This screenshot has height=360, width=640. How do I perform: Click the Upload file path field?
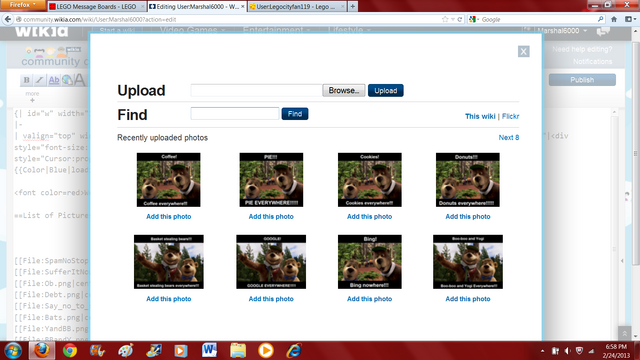tap(256, 90)
